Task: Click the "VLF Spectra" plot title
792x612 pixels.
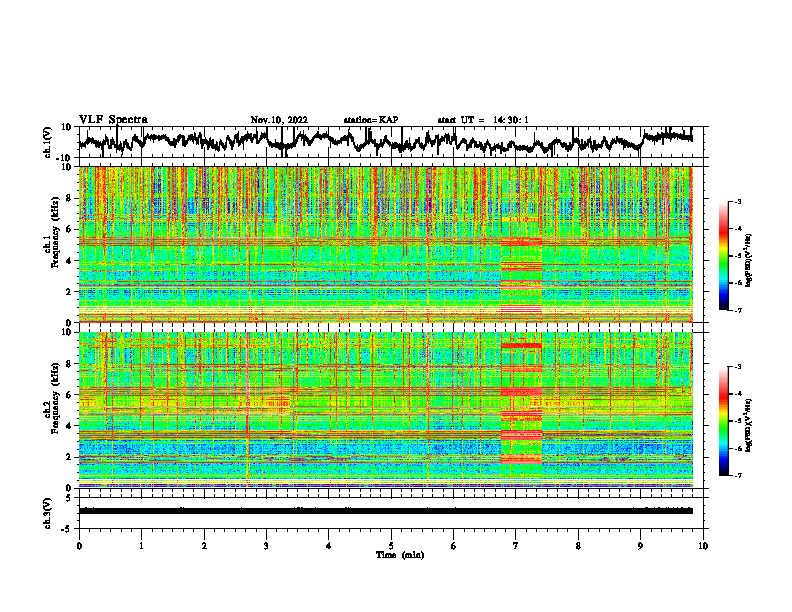Action: 113,120
